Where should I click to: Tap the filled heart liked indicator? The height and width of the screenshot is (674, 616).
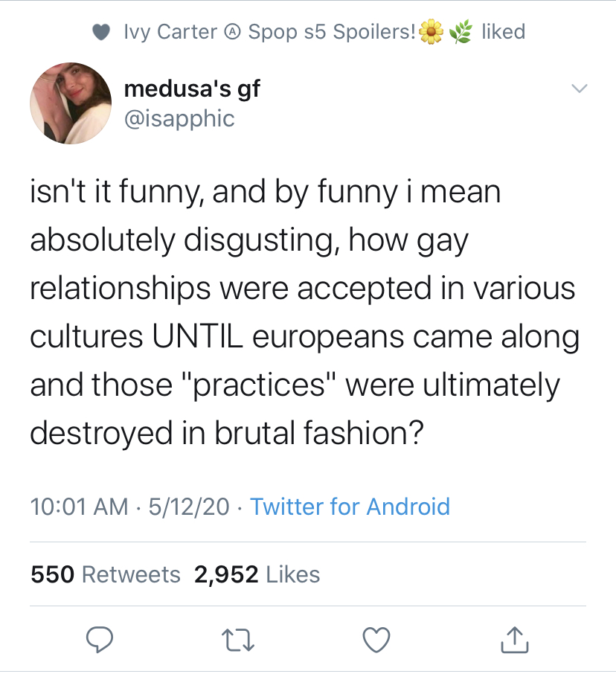tap(101, 32)
